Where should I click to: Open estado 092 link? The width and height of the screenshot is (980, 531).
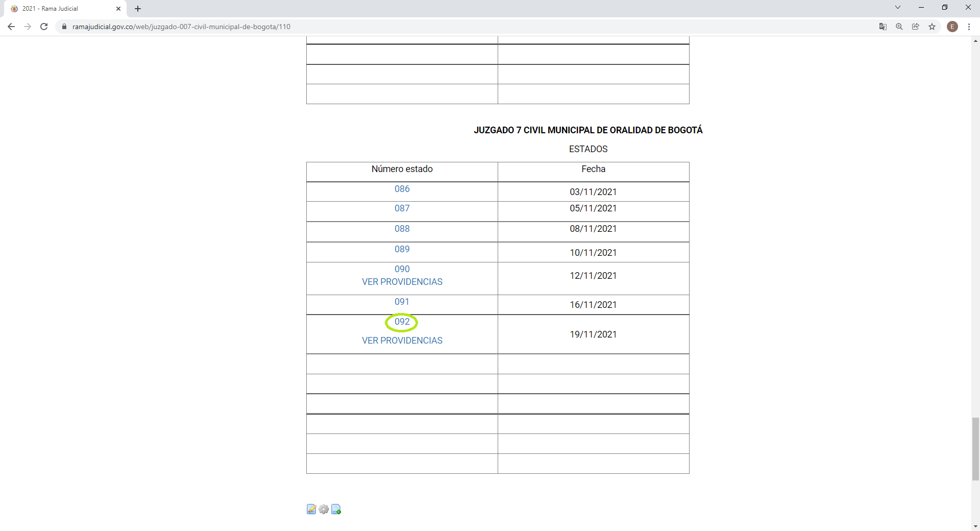click(402, 322)
